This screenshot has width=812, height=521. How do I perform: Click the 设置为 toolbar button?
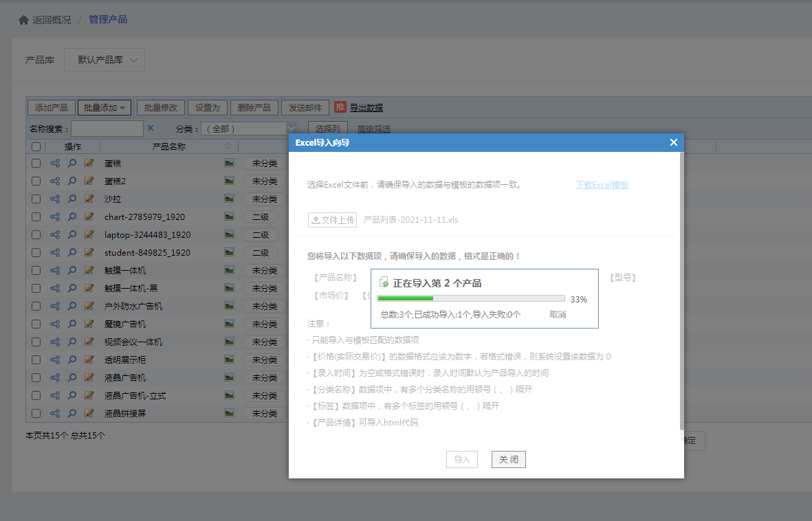(207, 108)
